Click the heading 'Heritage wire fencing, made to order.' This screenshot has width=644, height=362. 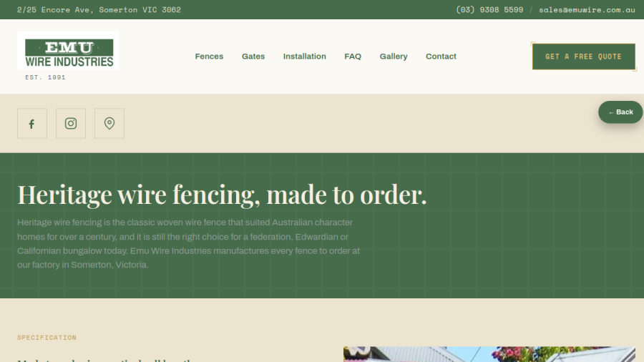pyautogui.click(x=223, y=195)
